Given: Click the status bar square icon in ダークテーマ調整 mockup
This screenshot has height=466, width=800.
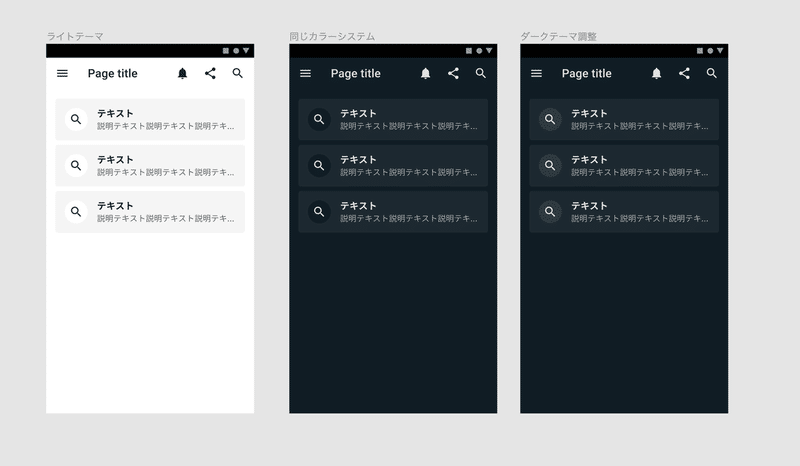Looking at the screenshot, I should [700, 51].
